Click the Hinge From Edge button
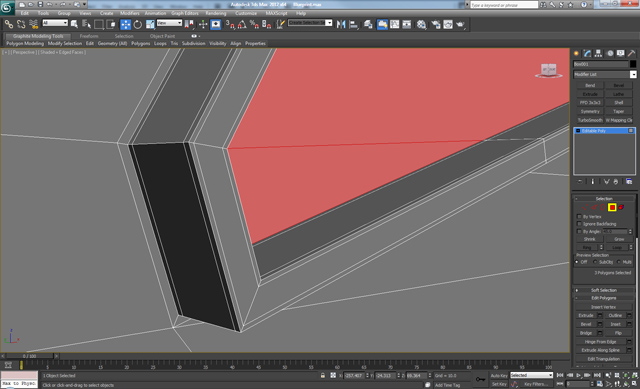Screen dimensions: 640x389 [600, 342]
